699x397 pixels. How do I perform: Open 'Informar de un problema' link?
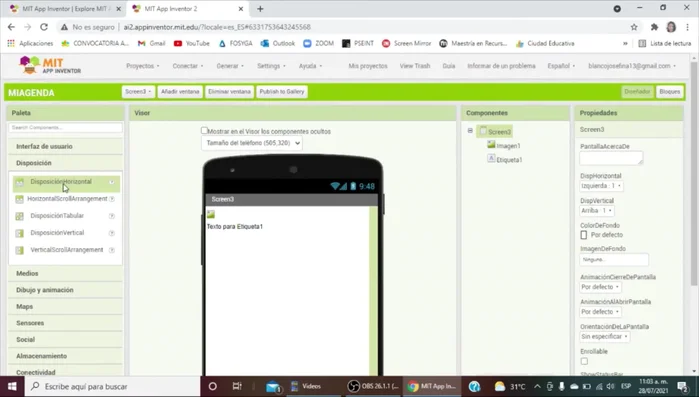click(x=501, y=66)
